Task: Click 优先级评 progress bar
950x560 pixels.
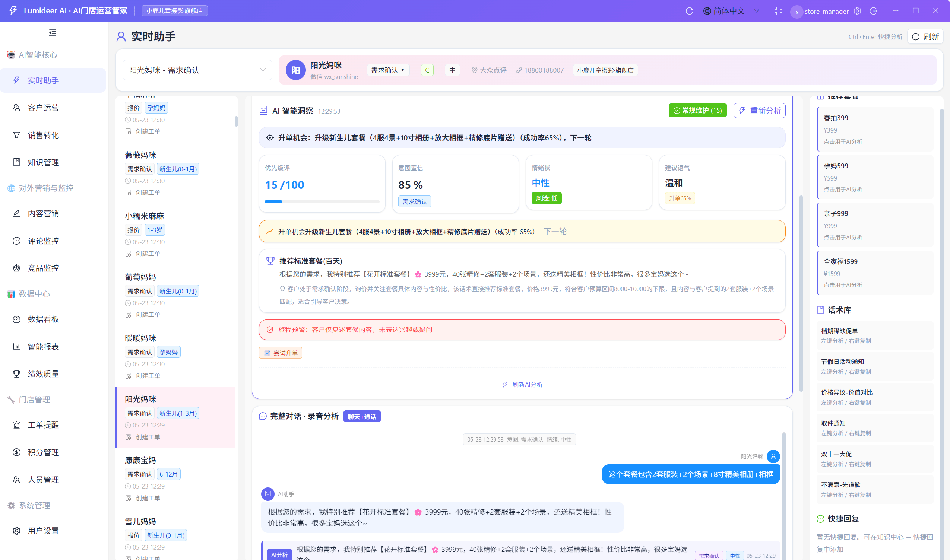Action: 322,201
